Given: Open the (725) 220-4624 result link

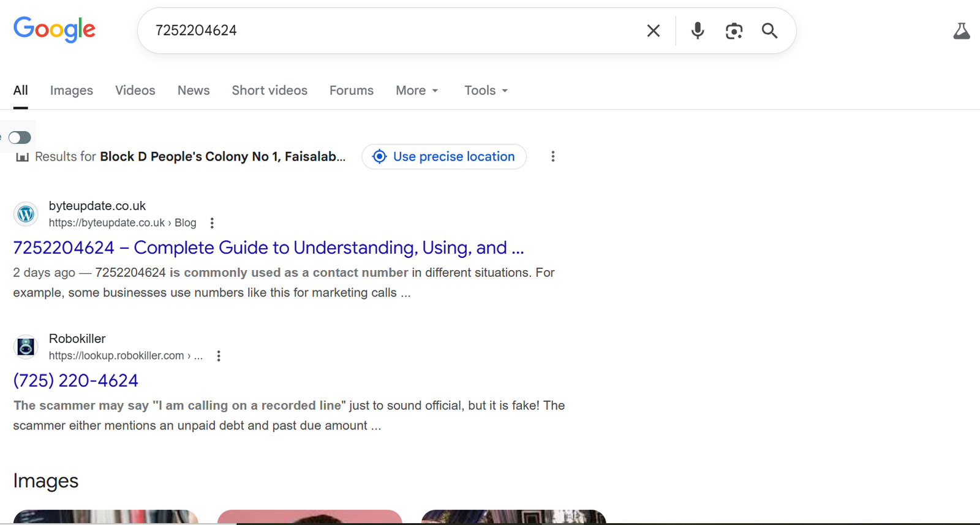Looking at the screenshot, I should click(x=76, y=380).
